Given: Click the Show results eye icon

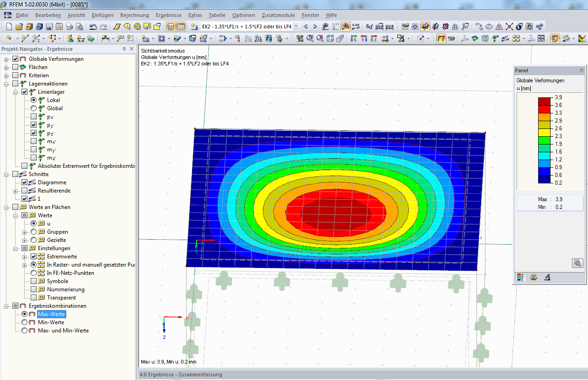Looking at the screenshot, I should click(346, 27).
